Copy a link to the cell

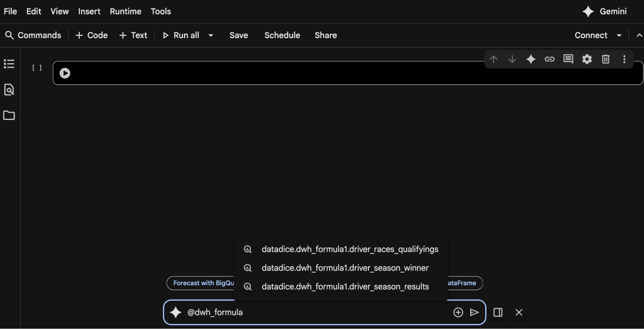[550, 59]
